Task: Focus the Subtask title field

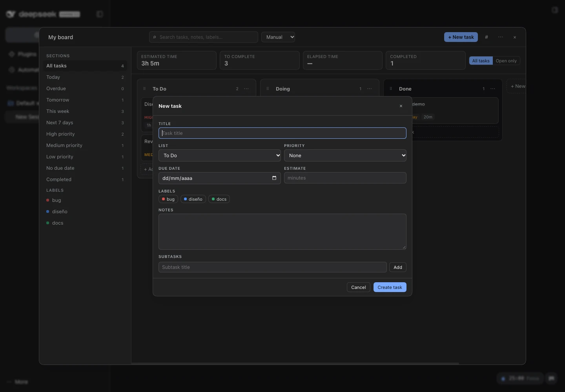Action: click(x=273, y=267)
